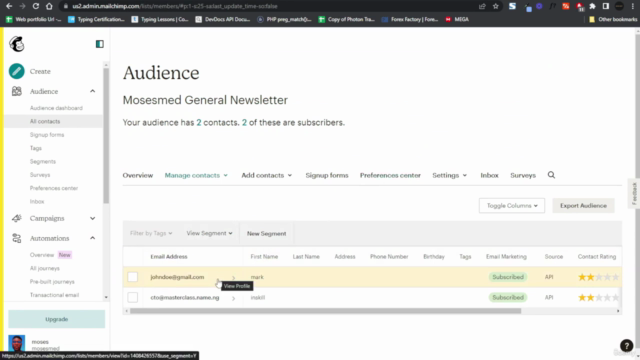Switch to the Overview tab
The width and height of the screenshot is (640, 360).
pos(138,175)
